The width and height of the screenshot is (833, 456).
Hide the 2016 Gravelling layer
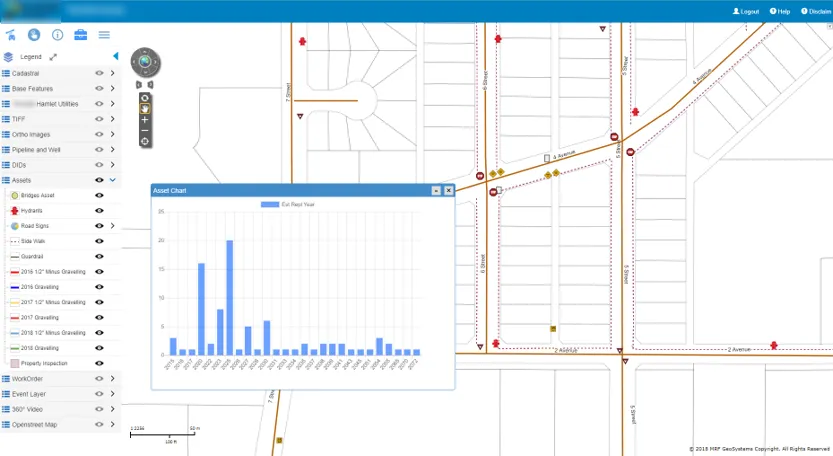[99, 287]
